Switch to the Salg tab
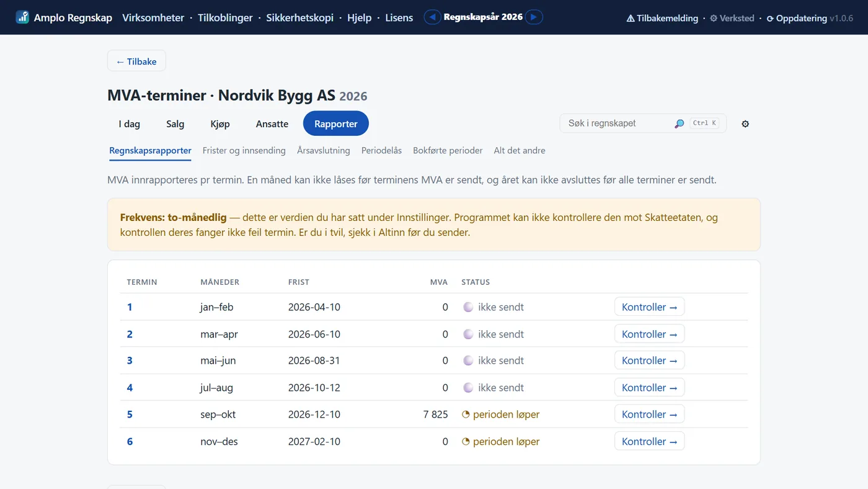 pos(175,123)
